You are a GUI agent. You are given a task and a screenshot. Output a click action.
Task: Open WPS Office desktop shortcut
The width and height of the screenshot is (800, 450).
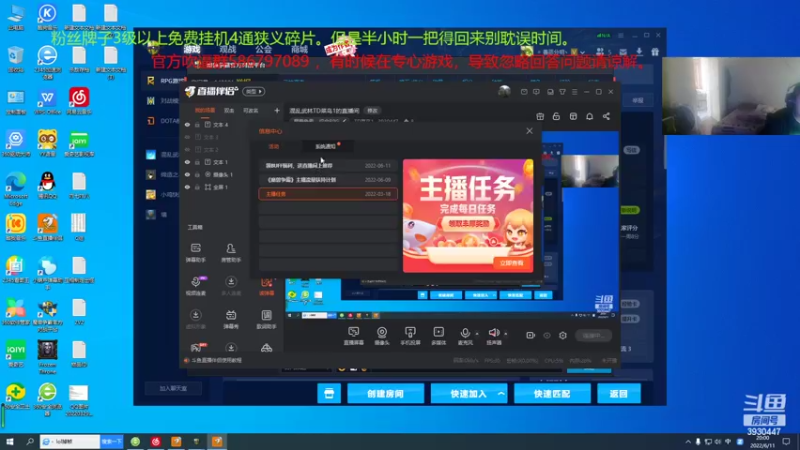[47, 101]
